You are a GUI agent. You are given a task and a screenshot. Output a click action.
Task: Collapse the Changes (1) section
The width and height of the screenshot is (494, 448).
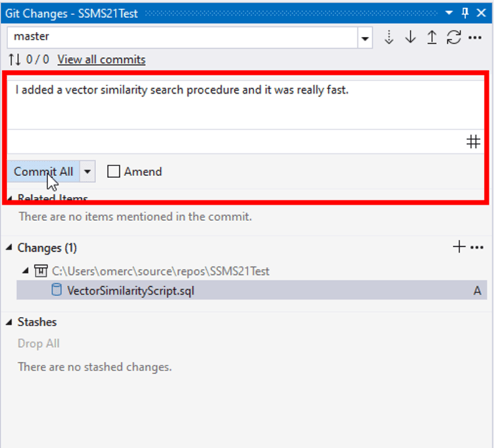pos(9,248)
